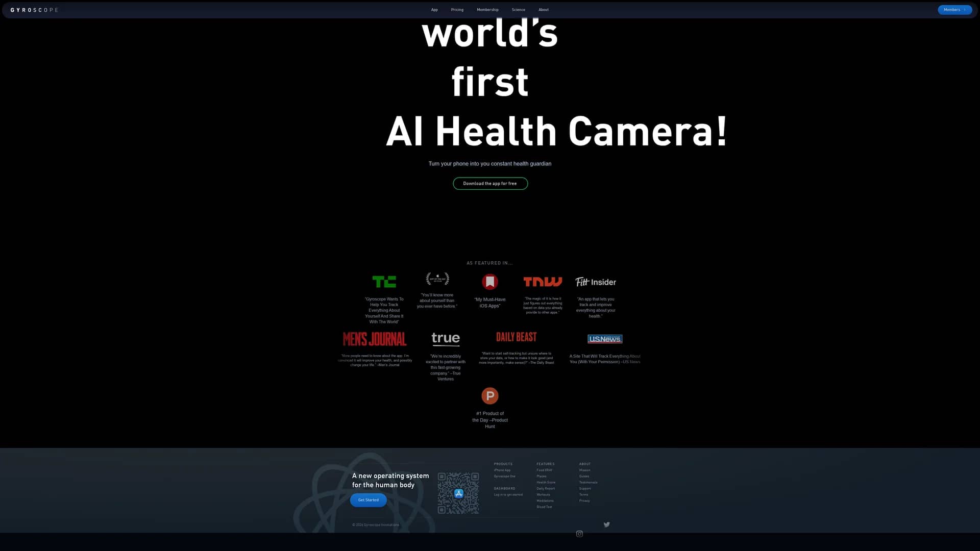Click "Turn your phone into you constant health guardian"
This screenshot has width=980, height=551.
(x=490, y=164)
